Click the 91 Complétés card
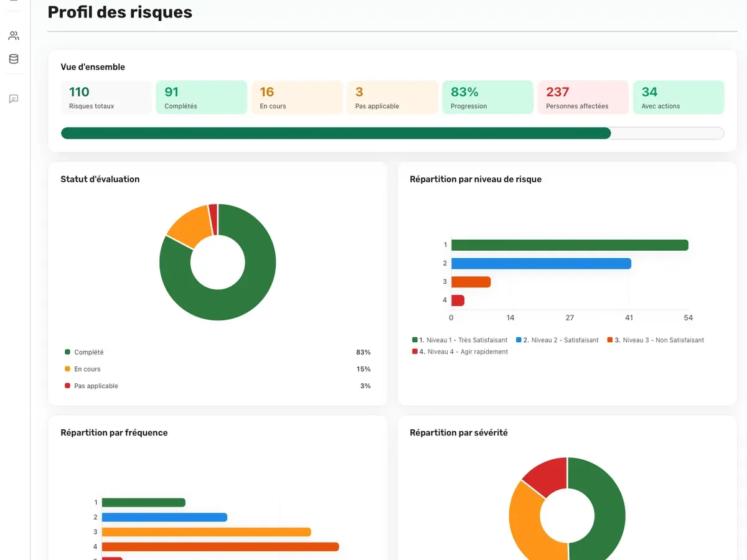This screenshot has width=747, height=560. pos(202,97)
